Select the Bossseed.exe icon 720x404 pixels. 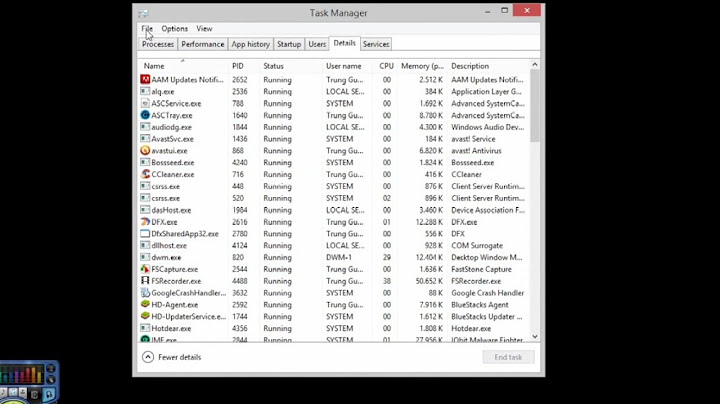(145, 162)
